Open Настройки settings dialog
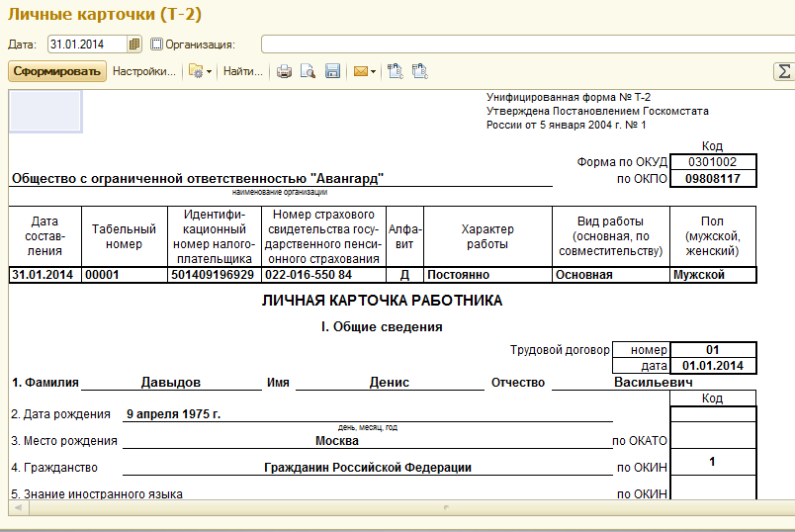The width and height of the screenshot is (795, 532). (x=143, y=71)
